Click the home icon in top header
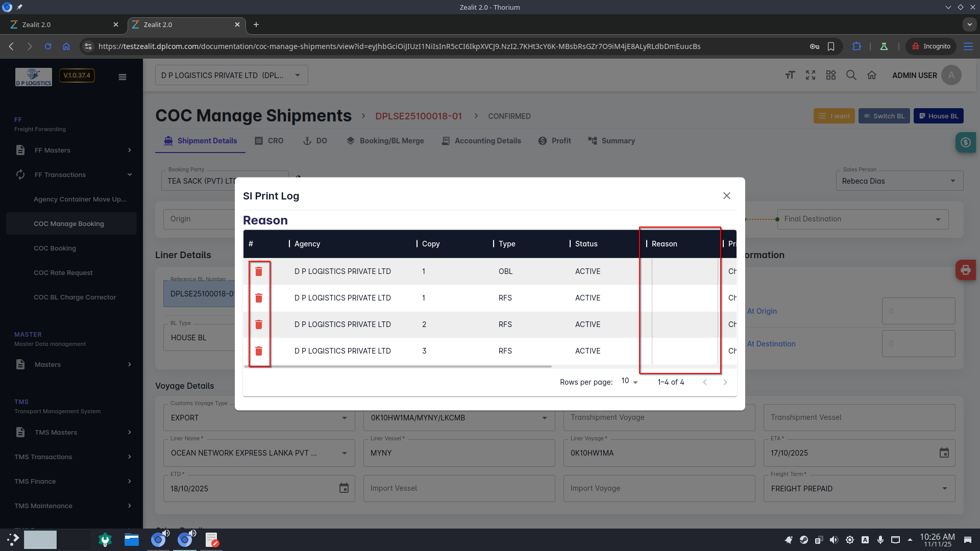980x551 pixels. click(871, 76)
